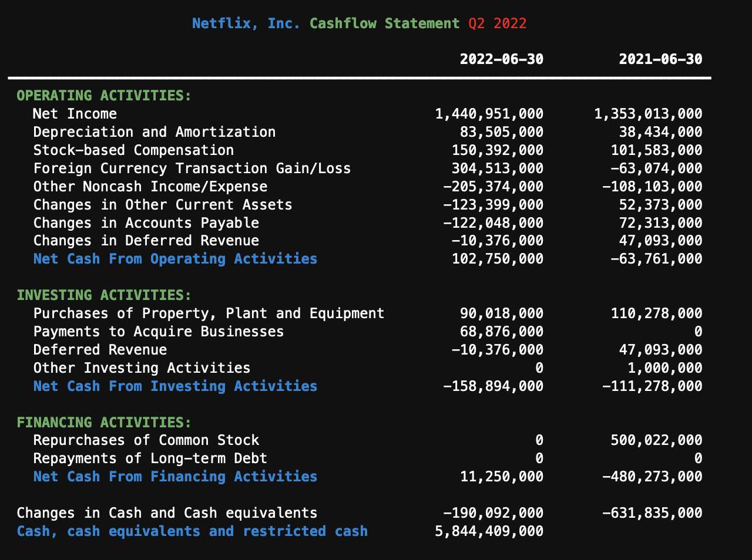Viewport: 752px width, 560px height.
Task: Click the Foreign Currency value 304,513,000
Action: [497, 168]
